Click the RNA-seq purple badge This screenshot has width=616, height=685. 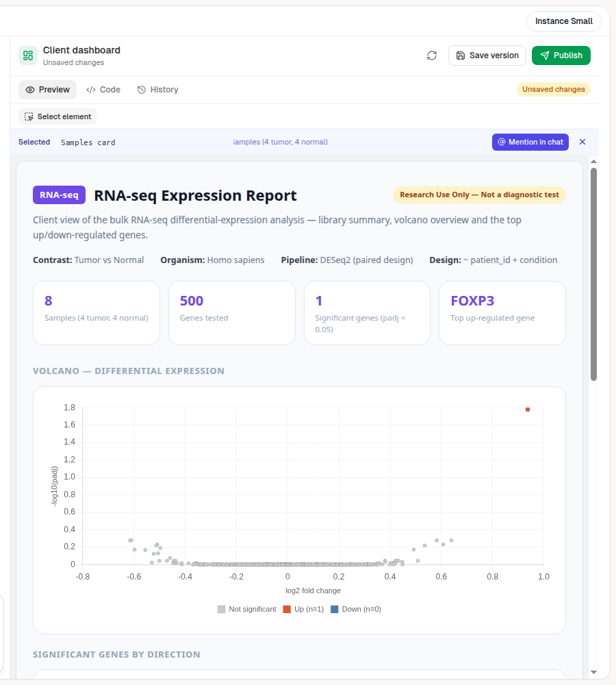pyautogui.click(x=59, y=195)
